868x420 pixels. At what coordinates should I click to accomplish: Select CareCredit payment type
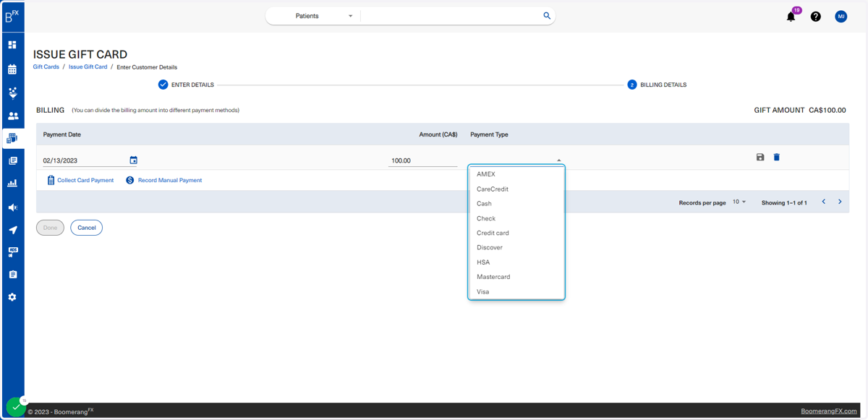(516, 189)
